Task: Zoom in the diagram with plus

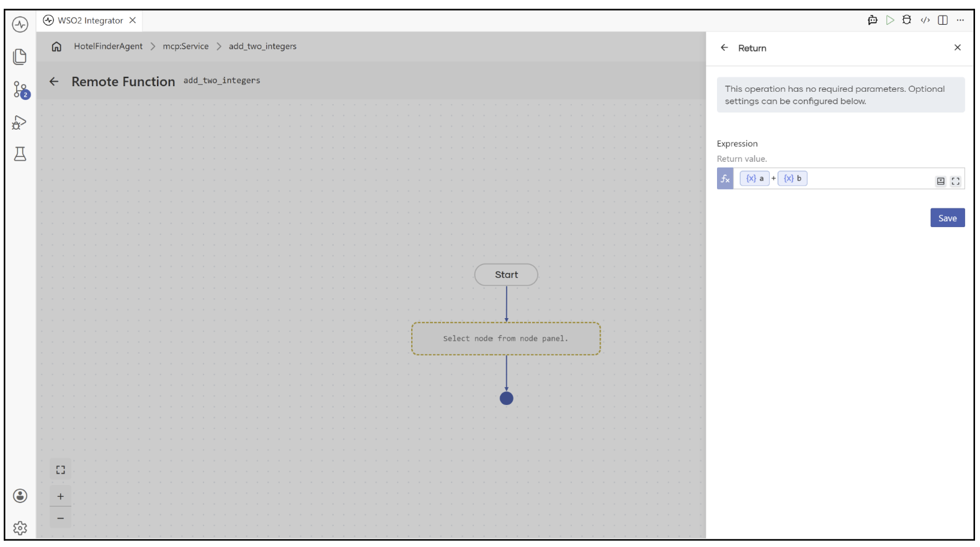Action: 60,496
